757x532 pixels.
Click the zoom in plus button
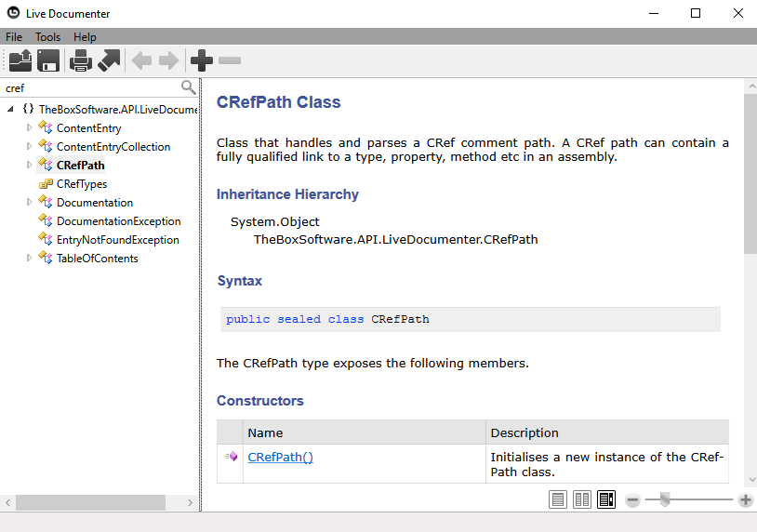[746, 500]
